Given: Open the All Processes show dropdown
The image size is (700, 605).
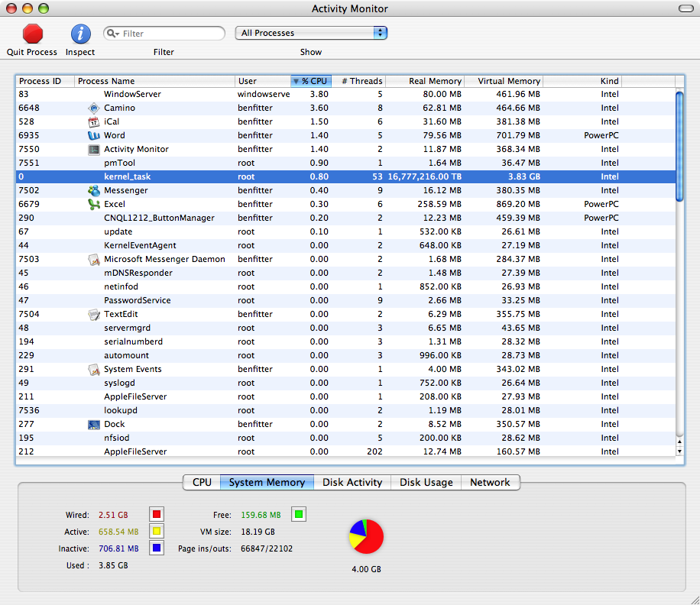Looking at the screenshot, I should (312, 33).
